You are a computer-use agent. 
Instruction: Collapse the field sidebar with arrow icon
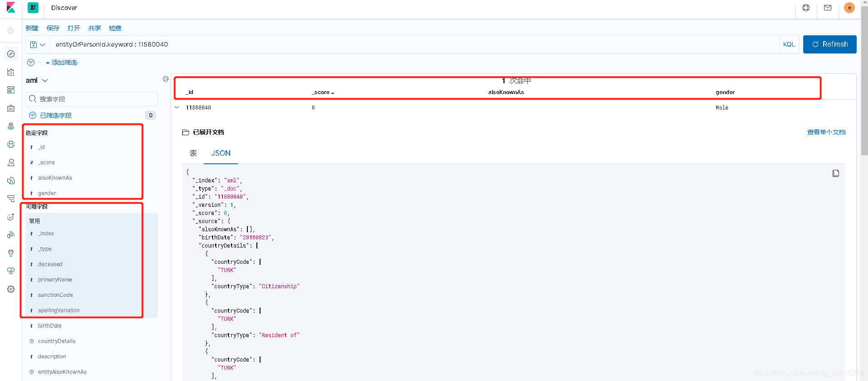click(166, 79)
